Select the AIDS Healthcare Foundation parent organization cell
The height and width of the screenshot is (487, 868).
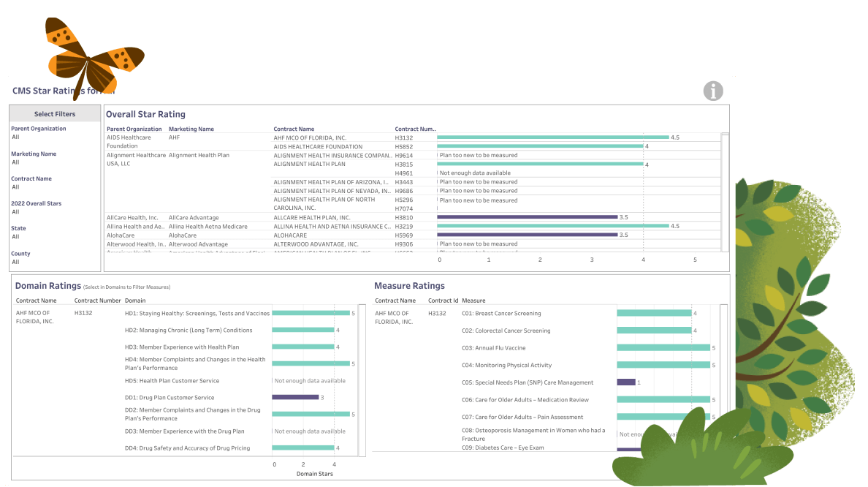point(129,142)
